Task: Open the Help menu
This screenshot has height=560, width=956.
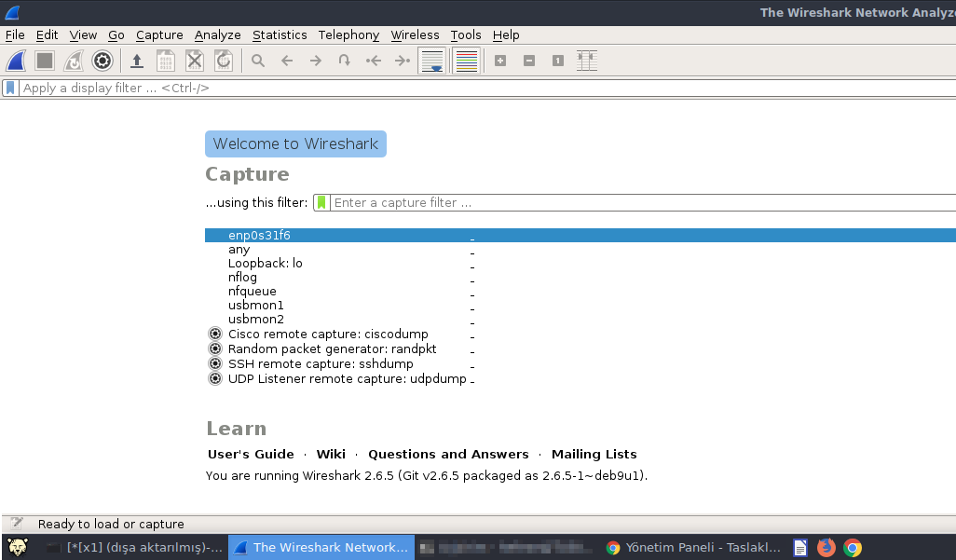Action: coord(505,34)
